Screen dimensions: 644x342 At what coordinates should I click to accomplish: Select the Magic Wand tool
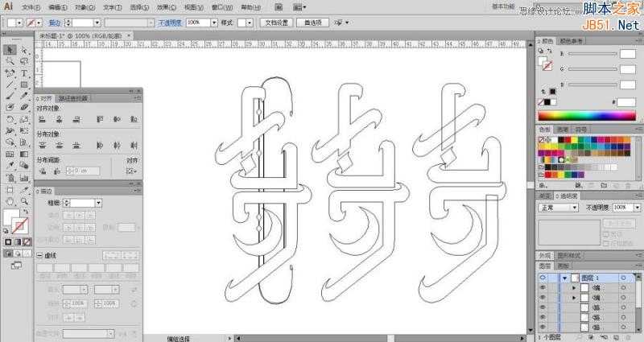(10, 61)
